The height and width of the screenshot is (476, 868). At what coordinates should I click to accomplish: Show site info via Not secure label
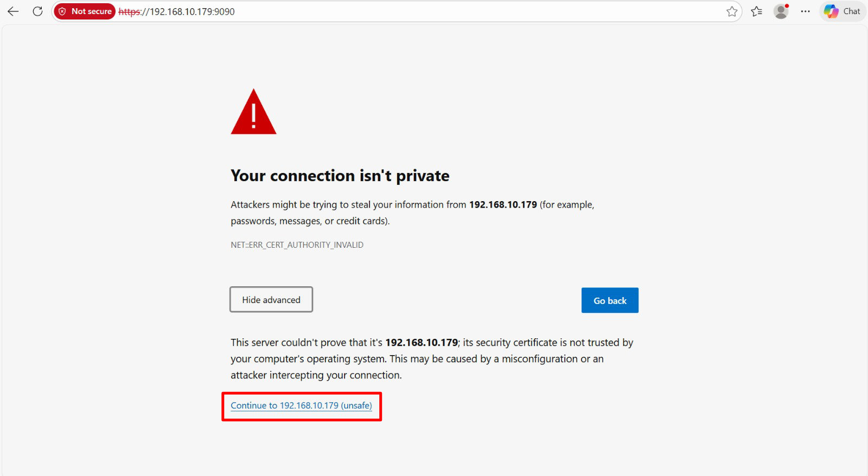click(x=91, y=11)
